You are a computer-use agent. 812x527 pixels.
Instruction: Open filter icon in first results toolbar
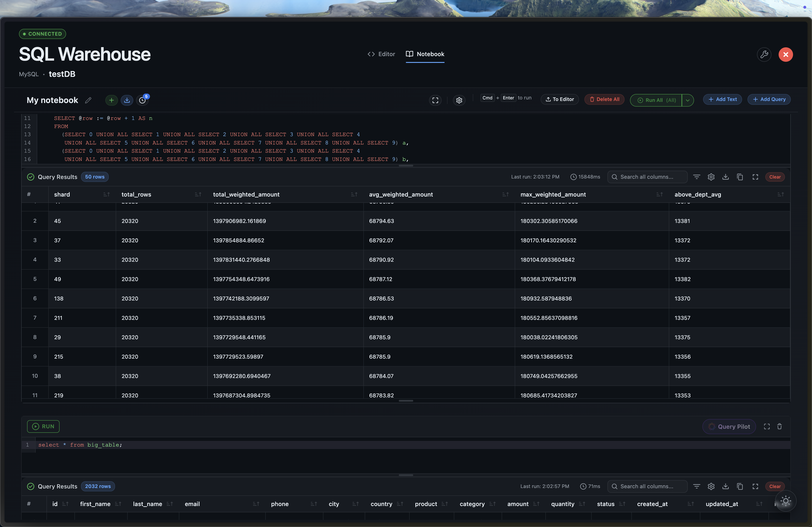[697, 177]
